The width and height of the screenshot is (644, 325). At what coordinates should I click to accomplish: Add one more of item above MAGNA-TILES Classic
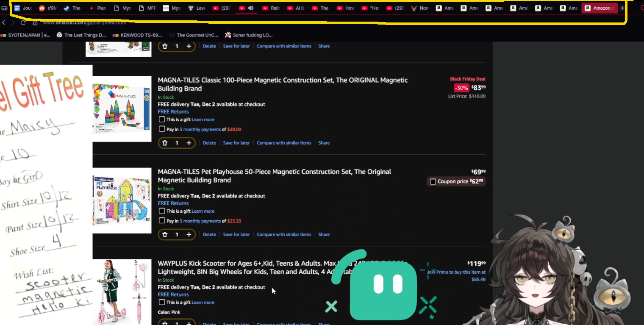point(189,46)
